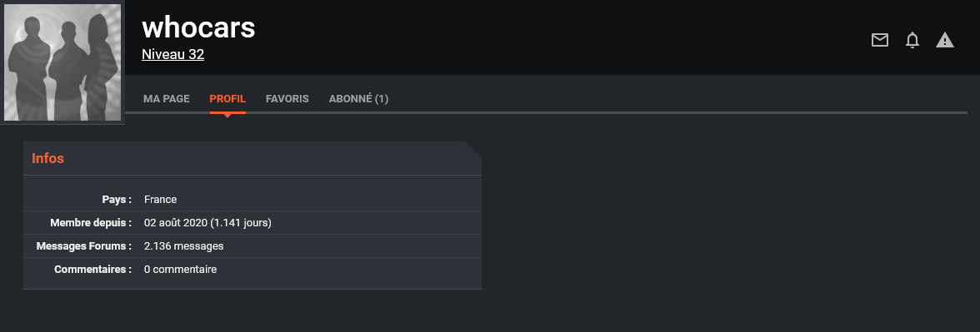Click the Commentaires label
The width and height of the screenshot is (980, 332).
(x=93, y=270)
